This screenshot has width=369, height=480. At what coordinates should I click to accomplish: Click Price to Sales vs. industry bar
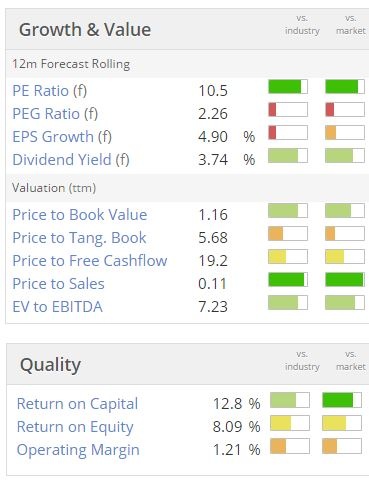pyautogui.click(x=288, y=280)
